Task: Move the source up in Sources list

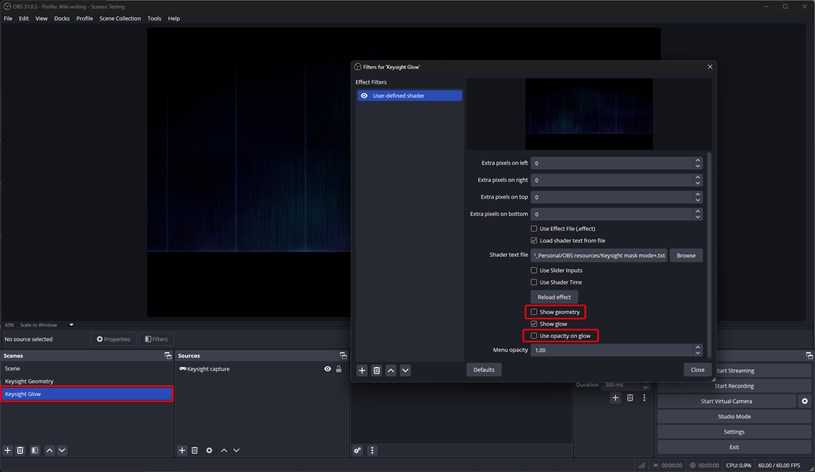Action: (224, 450)
